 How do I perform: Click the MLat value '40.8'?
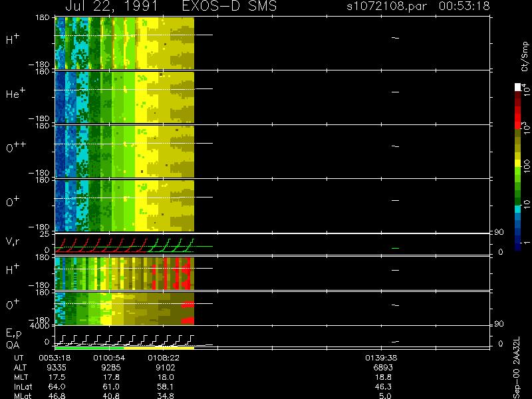pos(111,396)
